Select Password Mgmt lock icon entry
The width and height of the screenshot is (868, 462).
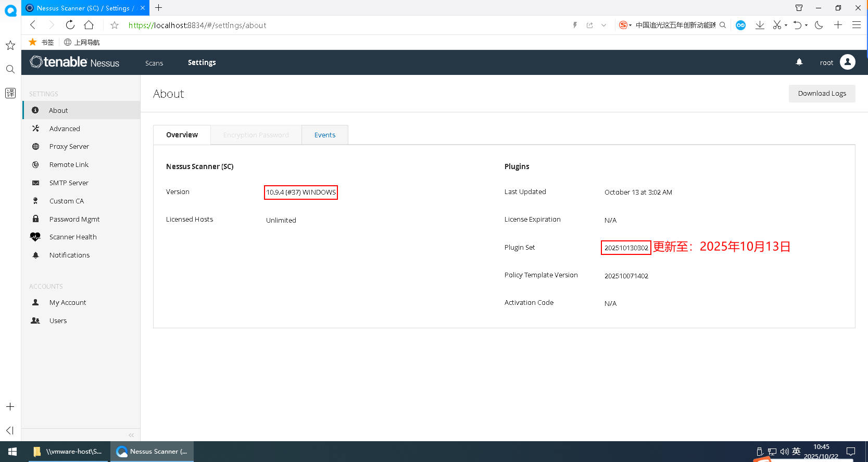tap(36, 219)
